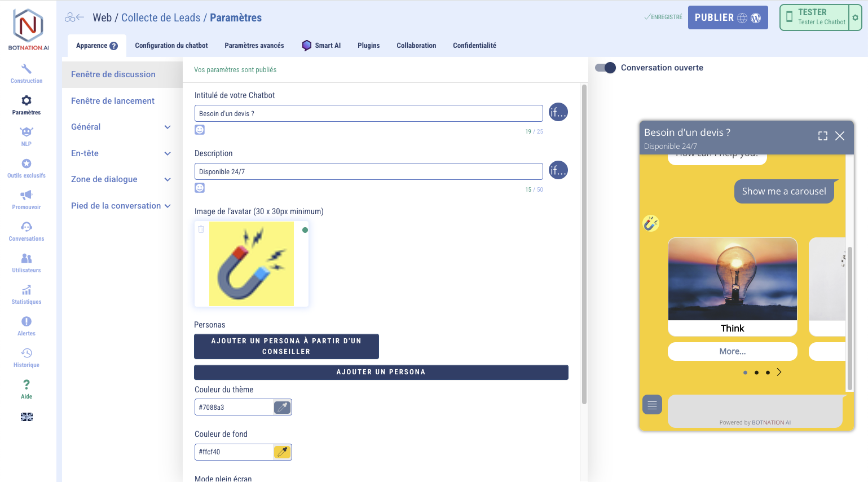868x482 pixels.
Task: Open Promouvoir megaphone section
Action: [27, 200]
